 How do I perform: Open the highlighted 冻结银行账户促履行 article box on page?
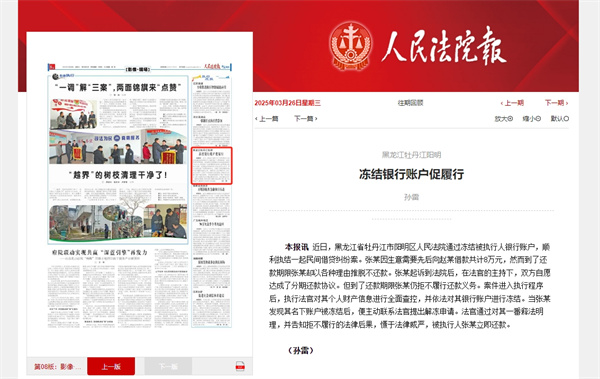tap(212, 165)
